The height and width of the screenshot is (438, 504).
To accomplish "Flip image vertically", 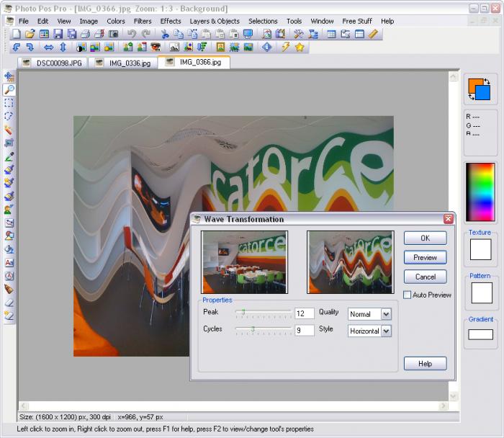I will coord(63,48).
